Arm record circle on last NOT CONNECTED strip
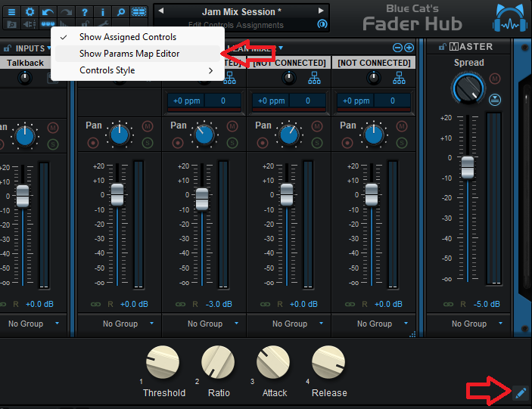 (x=347, y=143)
